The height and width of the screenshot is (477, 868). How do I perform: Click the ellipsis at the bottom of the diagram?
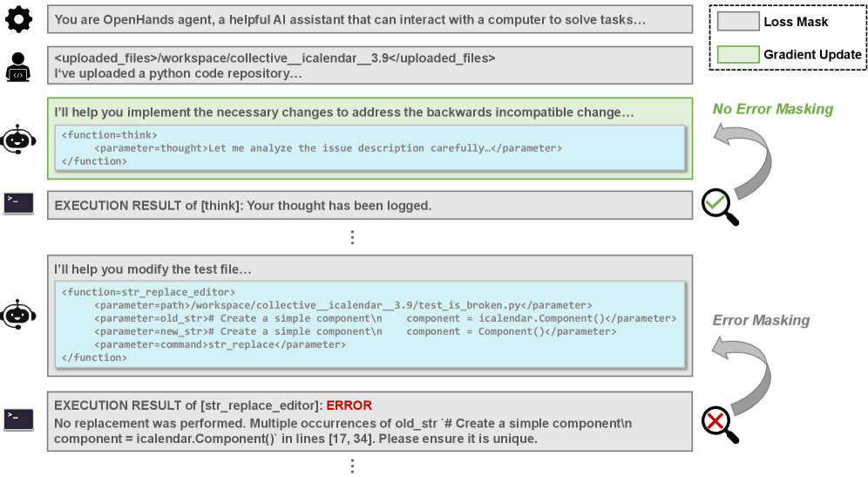click(x=352, y=465)
